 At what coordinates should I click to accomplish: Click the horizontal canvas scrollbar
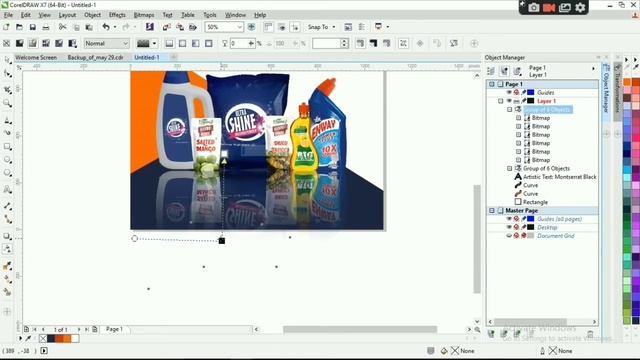click(x=360, y=329)
